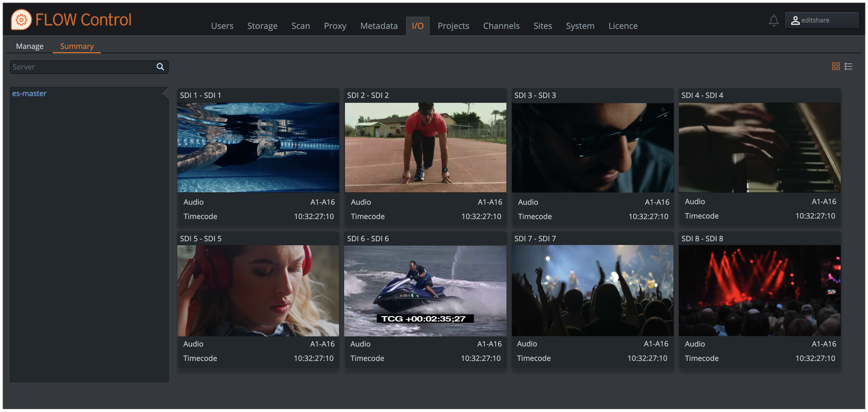
Task: Select the SDI 6 jet ski preview
Action: point(425,290)
